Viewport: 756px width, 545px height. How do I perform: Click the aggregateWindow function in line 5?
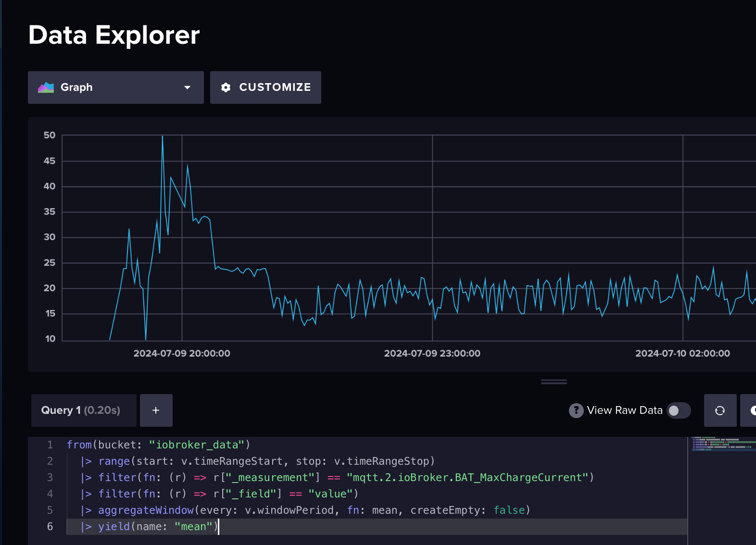pos(146,510)
